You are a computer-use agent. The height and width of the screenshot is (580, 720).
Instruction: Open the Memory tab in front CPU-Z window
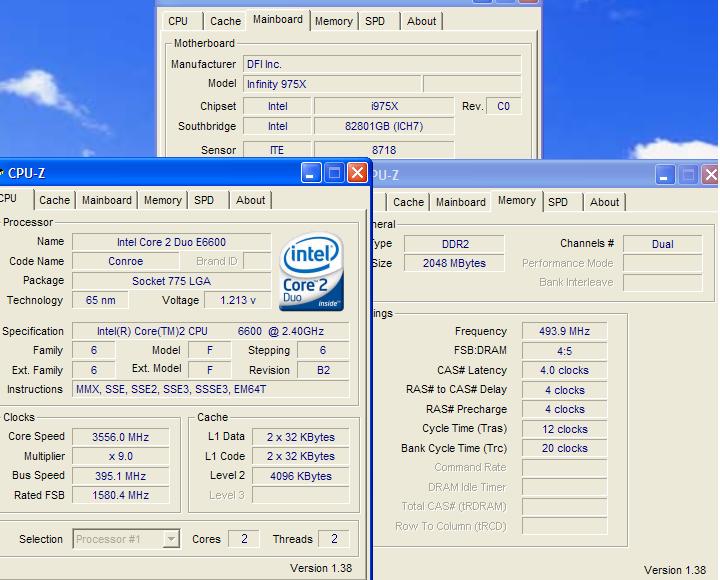click(163, 200)
